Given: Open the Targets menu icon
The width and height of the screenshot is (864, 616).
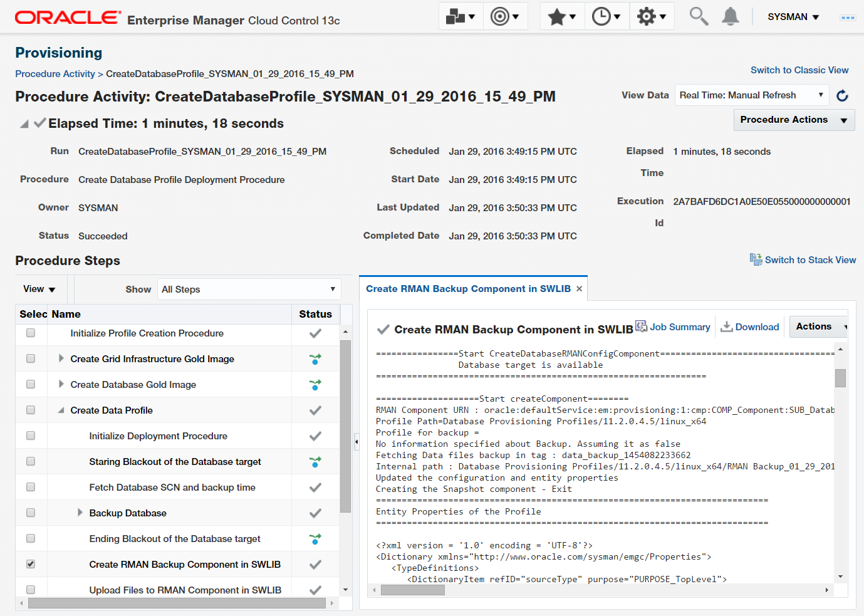Looking at the screenshot, I should [504, 16].
